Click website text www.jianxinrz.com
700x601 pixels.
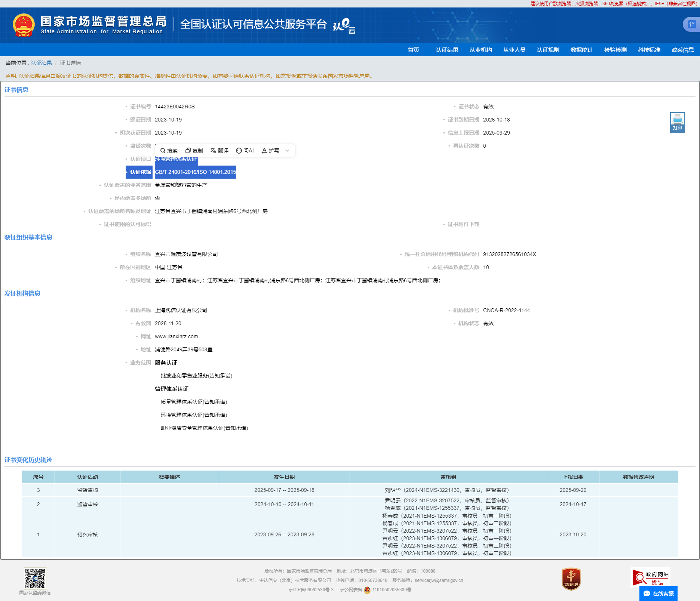(x=176, y=336)
